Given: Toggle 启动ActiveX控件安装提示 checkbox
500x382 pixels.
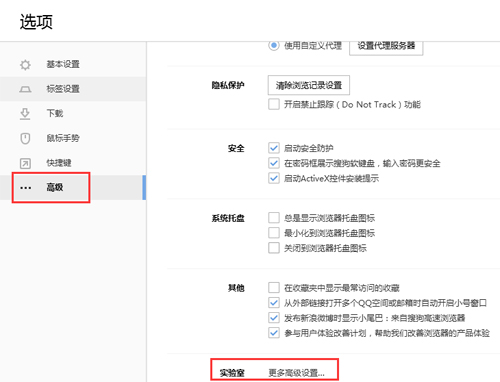Looking at the screenshot, I should pos(274,178).
